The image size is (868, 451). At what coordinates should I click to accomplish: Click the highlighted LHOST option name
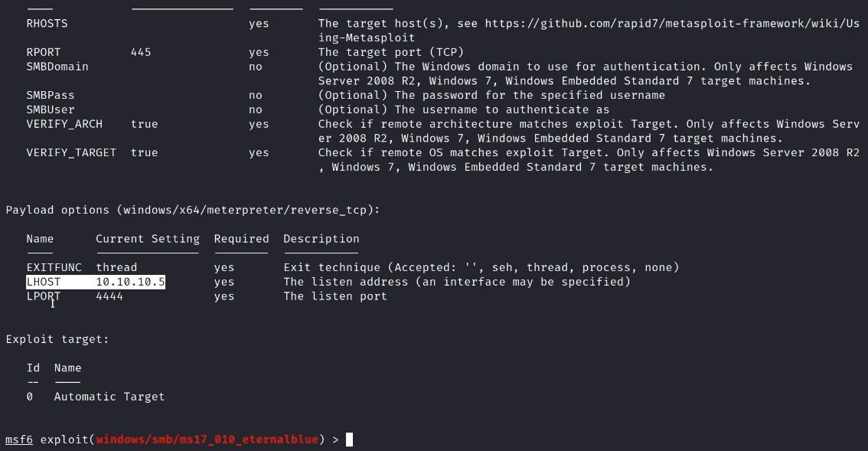(x=44, y=282)
